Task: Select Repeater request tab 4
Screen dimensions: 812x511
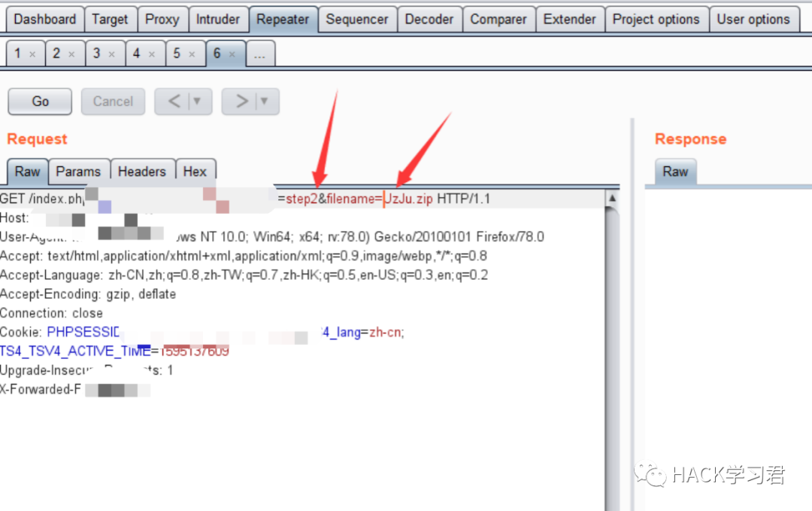Action: (136, 53)
